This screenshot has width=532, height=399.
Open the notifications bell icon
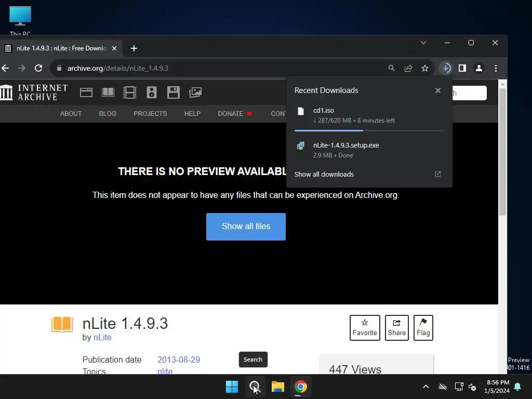[518, 387]
